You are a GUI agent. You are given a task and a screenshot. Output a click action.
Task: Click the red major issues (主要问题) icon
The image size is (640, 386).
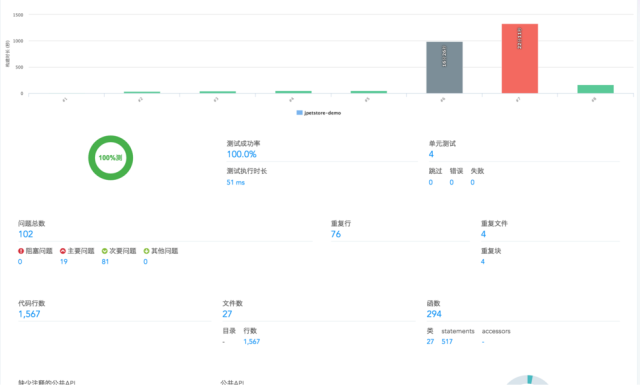tap(63, 251)
